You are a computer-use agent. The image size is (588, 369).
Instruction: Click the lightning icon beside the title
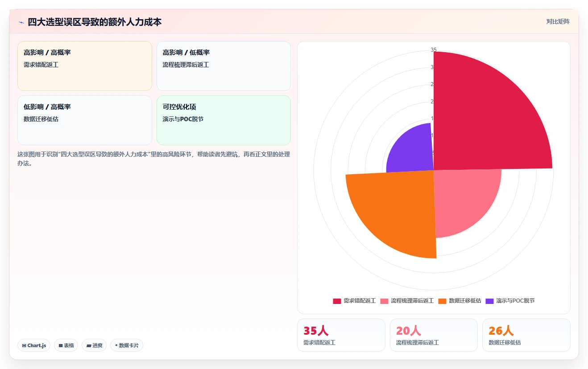point(21,22)
